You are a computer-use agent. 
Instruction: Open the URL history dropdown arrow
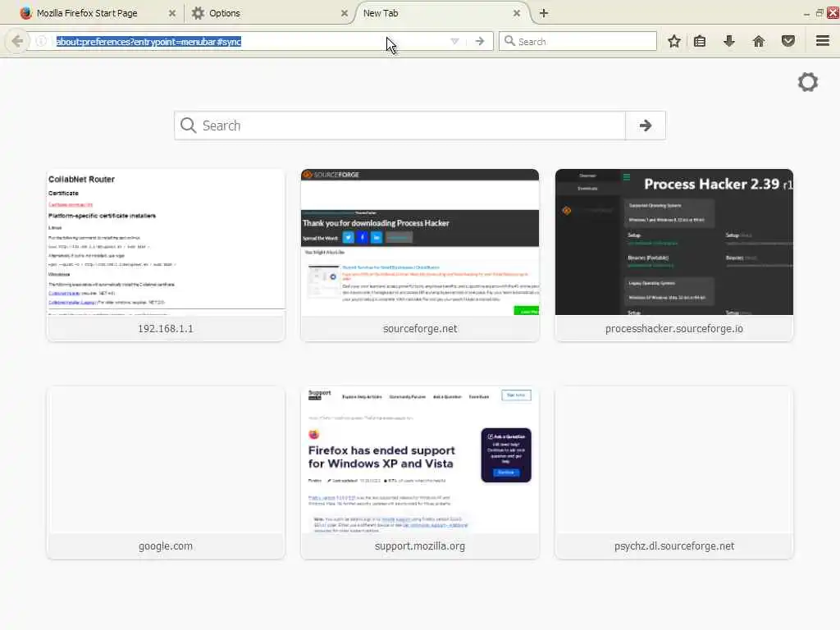click(454, 41)
